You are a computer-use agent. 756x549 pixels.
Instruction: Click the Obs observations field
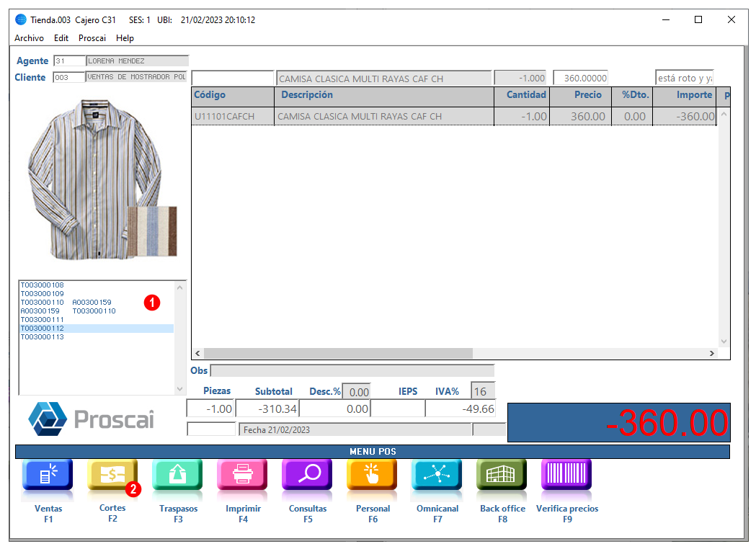[x=352, y=370]
